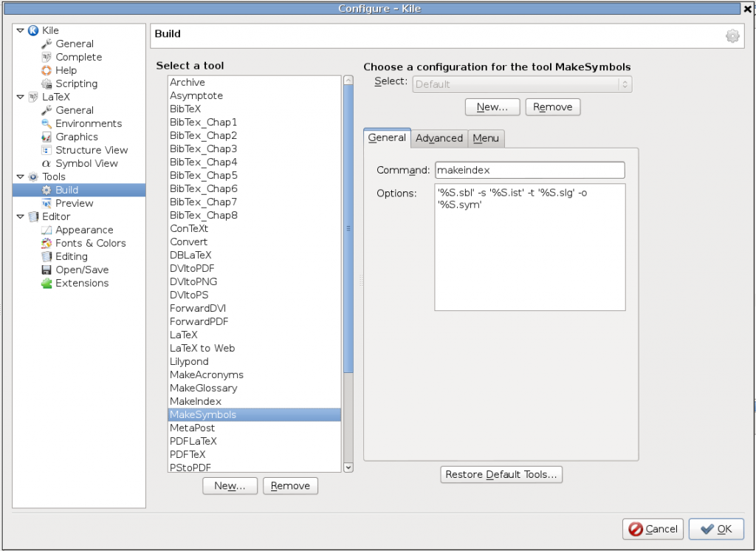Select the ForwardPDF tool
This screenshot has width=756, height=551.
(x=254, y=322)
